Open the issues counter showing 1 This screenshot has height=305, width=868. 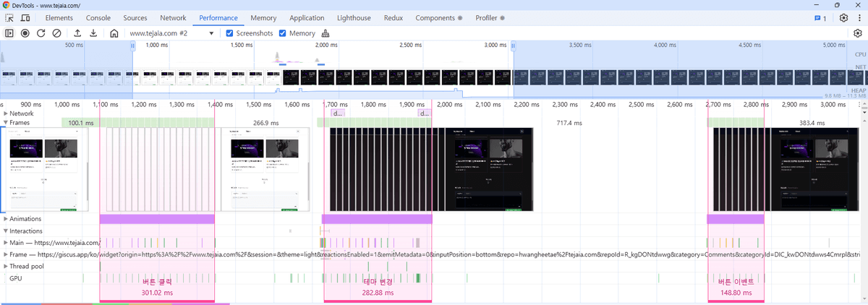(820, 17)
